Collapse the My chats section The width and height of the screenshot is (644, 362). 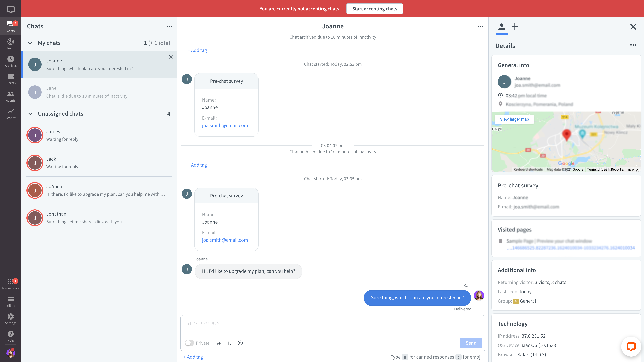click(x=30, y=43)
